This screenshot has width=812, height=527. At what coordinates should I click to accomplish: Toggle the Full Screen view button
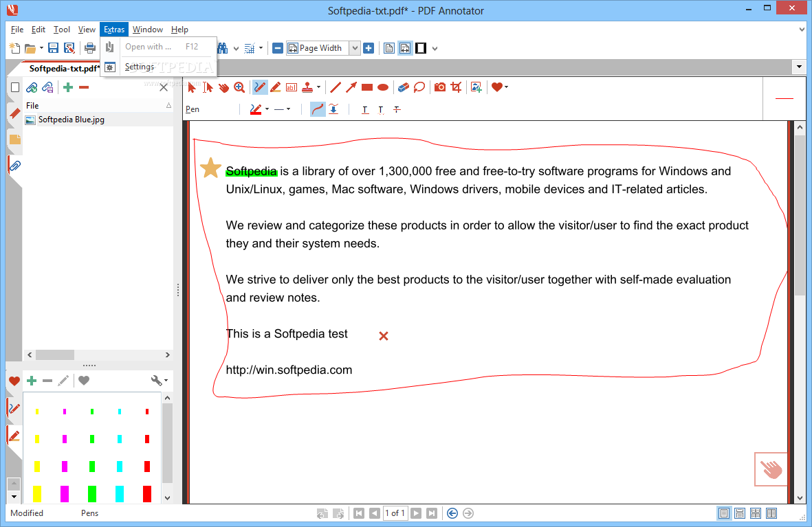click(421, 48)
